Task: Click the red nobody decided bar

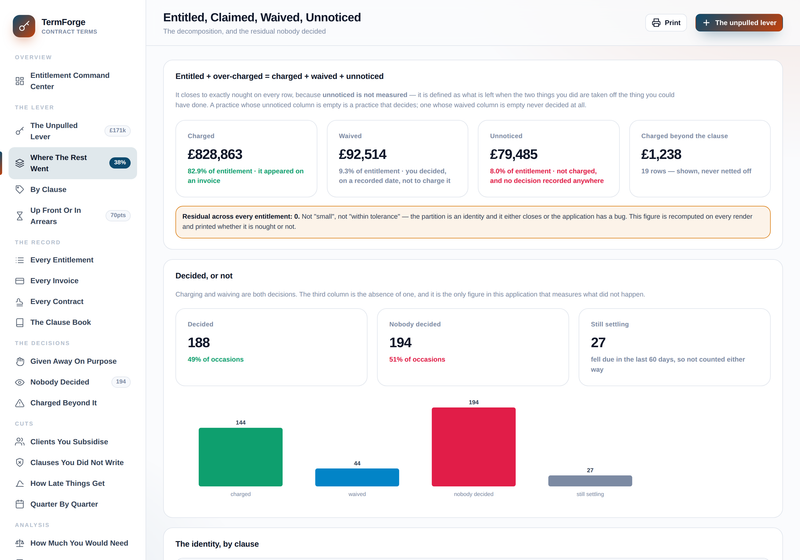Action: [x=473, y=447]
